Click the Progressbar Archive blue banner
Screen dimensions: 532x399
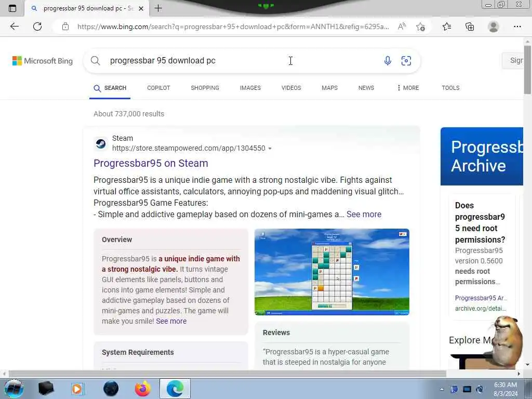[x=482, y=156]
